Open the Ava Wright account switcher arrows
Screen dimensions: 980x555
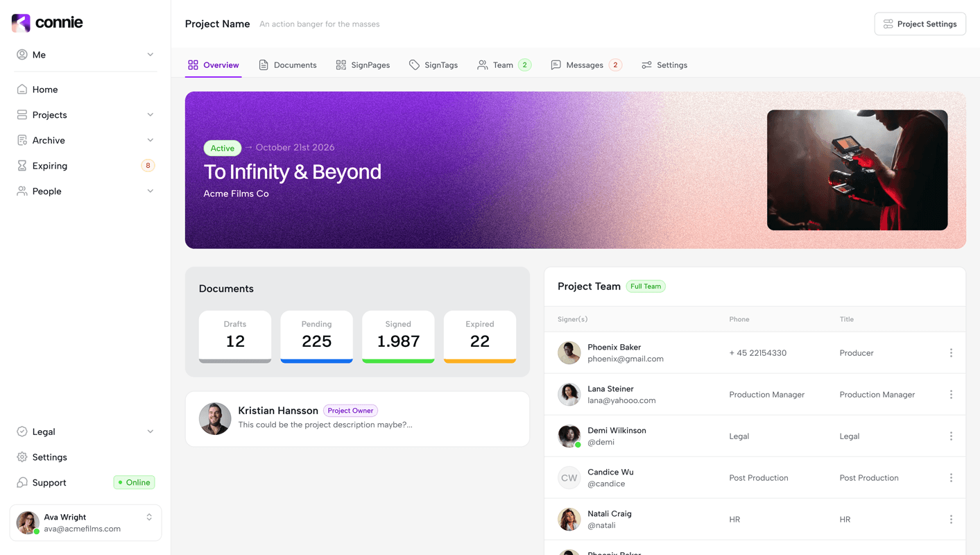(149, 518)
